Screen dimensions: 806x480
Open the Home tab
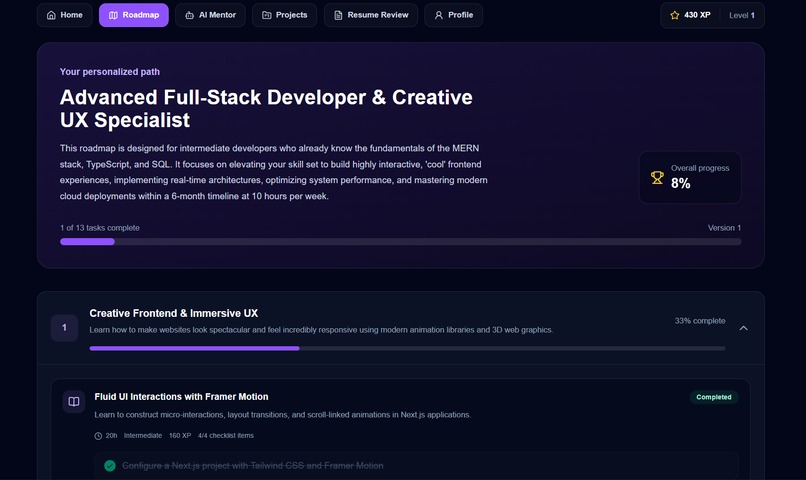tap(65, 15)
